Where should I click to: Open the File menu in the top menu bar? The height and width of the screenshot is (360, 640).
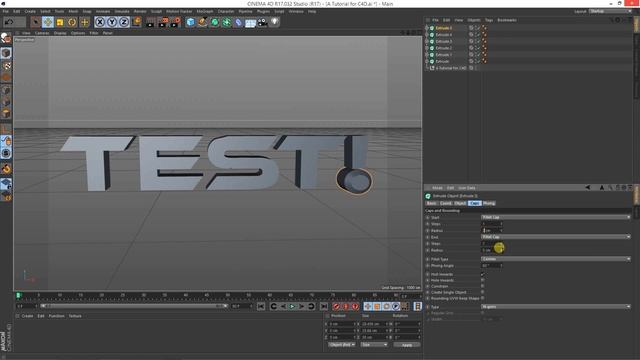pos(5,11)
